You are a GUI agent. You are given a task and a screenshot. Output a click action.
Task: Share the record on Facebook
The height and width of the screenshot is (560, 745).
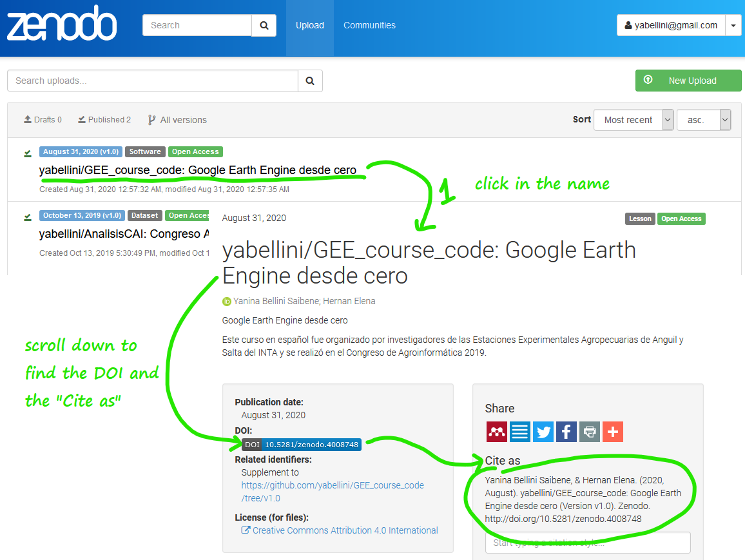(x=566, y=432)
